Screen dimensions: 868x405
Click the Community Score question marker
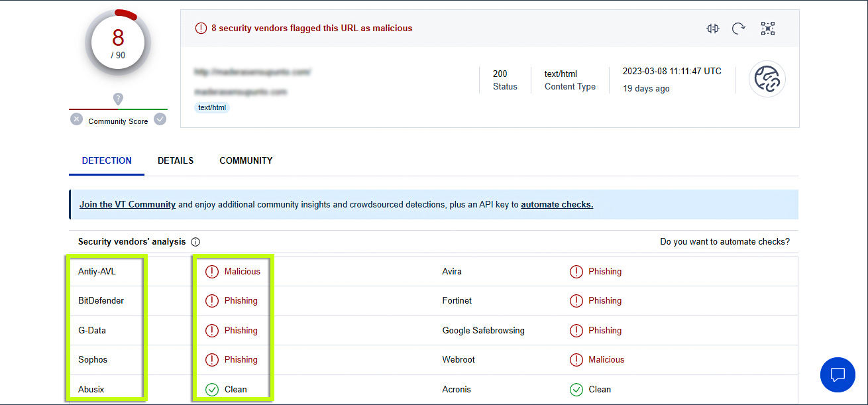118,99
